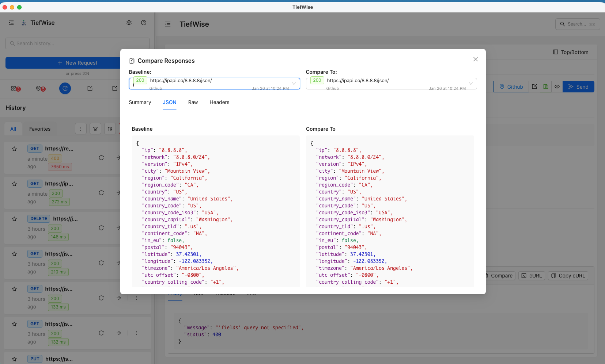Re-run the GET https://ip... request

[x=101, y=193]
